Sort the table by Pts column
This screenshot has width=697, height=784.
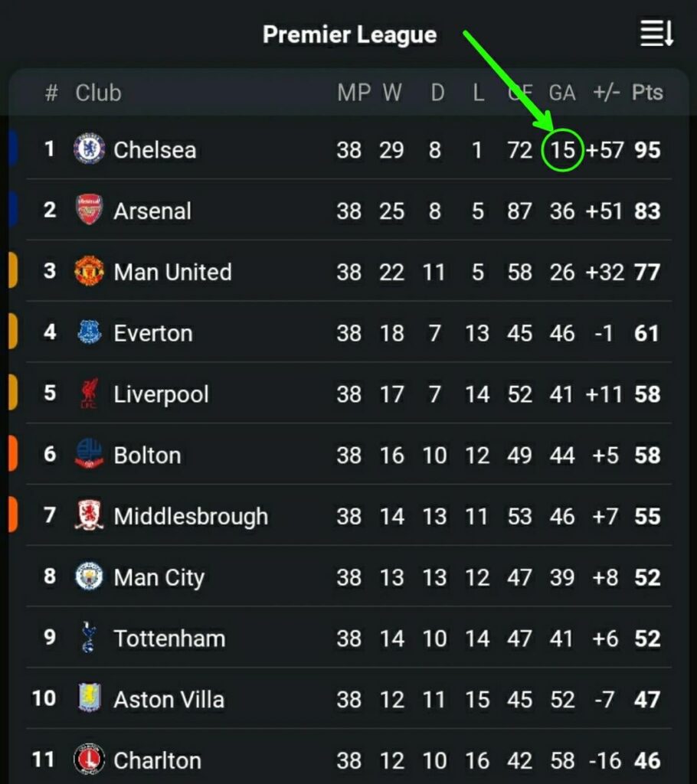point(647,93)
